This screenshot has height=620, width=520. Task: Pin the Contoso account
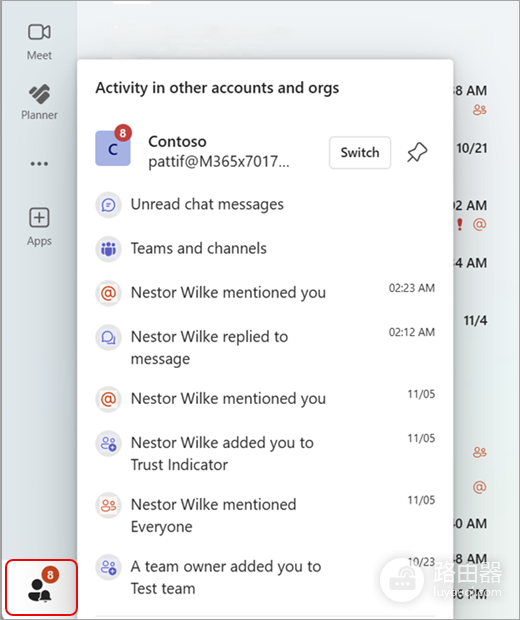click(417, 152)
